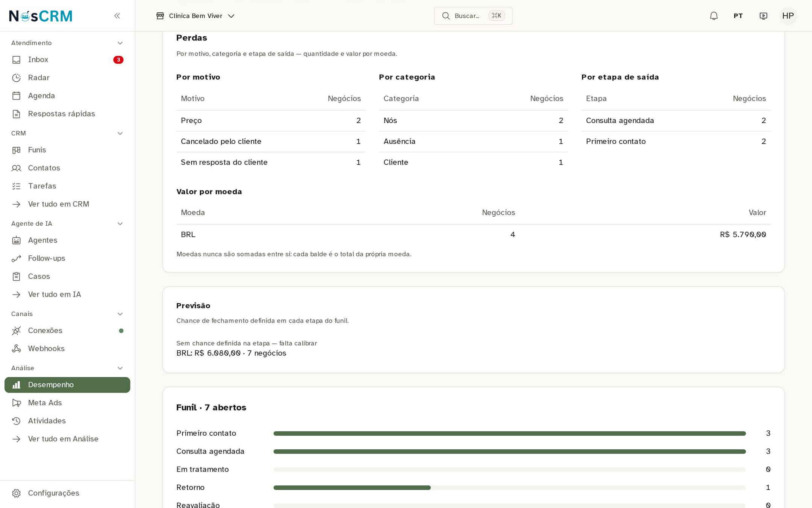Click the Configurações gear icon
The width and height of the screenshot is (812, 508).
(x=16, y=493)
